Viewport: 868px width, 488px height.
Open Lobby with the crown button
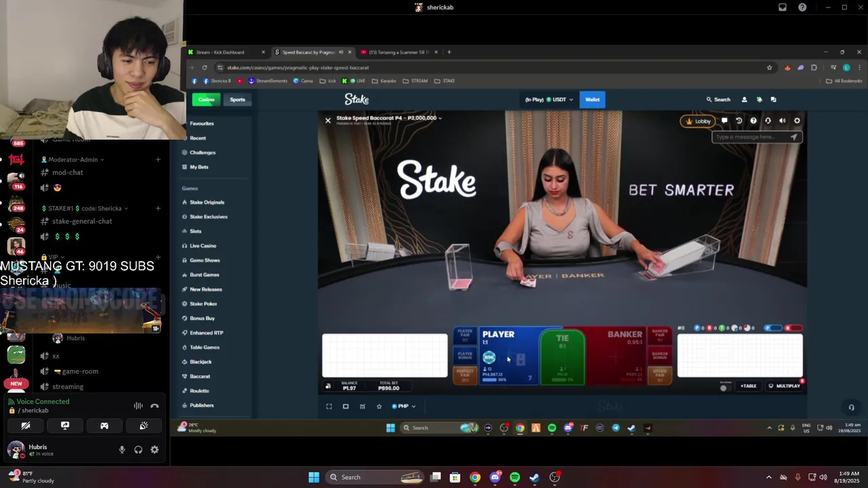pos(698,121)
